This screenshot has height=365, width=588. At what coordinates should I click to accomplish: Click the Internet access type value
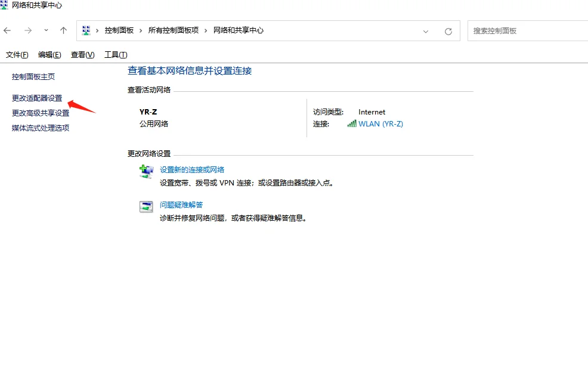372,112
